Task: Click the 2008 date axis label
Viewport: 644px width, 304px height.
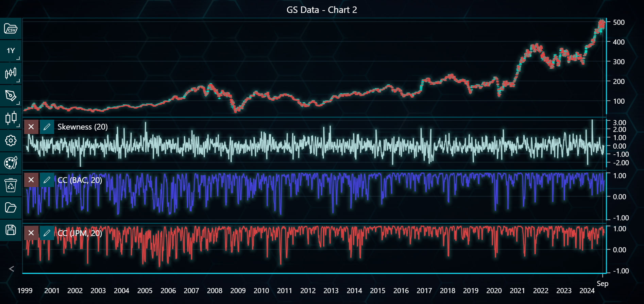Action: point(215,291)
